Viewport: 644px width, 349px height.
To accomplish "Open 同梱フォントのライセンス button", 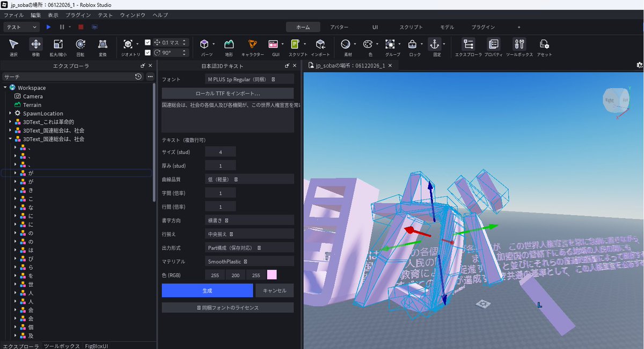I will (x=228, y=308).
